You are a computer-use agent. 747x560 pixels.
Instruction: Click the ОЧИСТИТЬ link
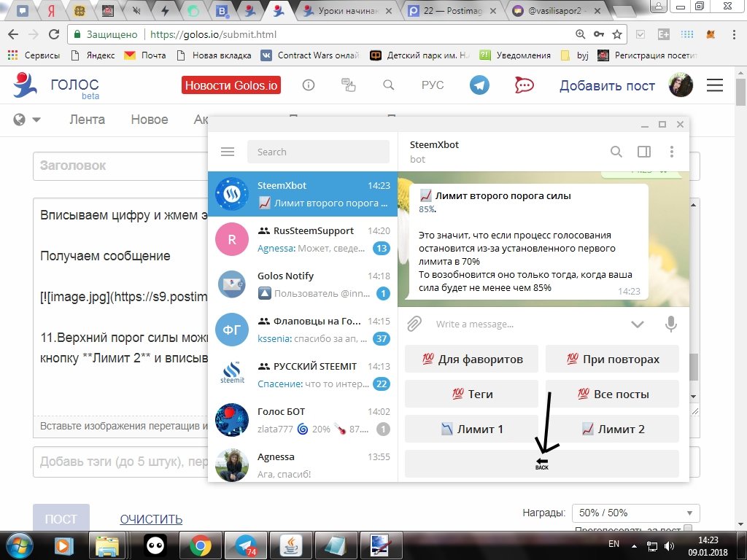point(151,518)
